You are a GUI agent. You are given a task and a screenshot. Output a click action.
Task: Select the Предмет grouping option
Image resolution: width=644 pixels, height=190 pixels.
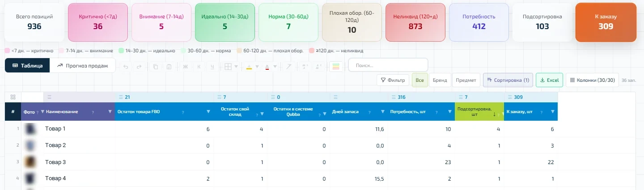pyautogui.click(x=466, y=80)
